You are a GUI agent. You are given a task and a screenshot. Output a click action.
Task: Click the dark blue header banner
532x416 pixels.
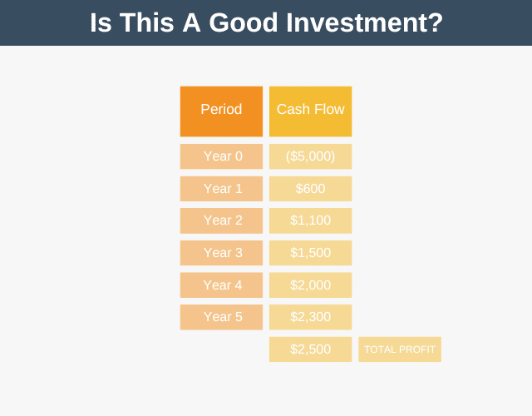point(266,22)
